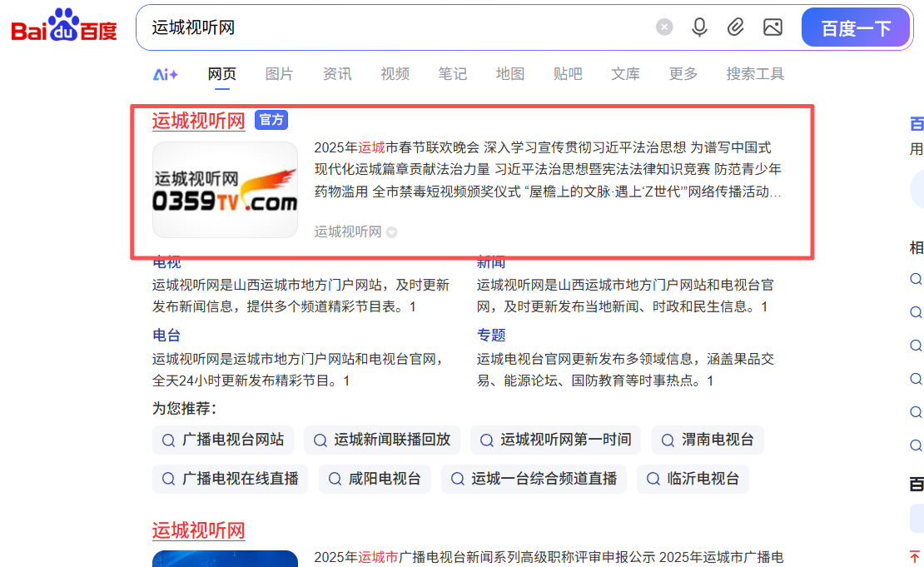
Task: Open the 搜索工具 options
Action: pos(754,74)
